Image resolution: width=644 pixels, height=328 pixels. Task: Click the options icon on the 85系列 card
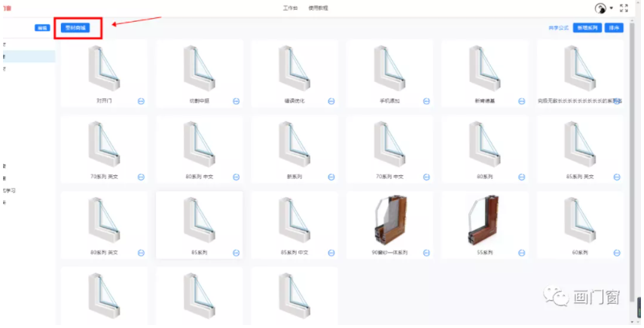click(x=236, y=253)
